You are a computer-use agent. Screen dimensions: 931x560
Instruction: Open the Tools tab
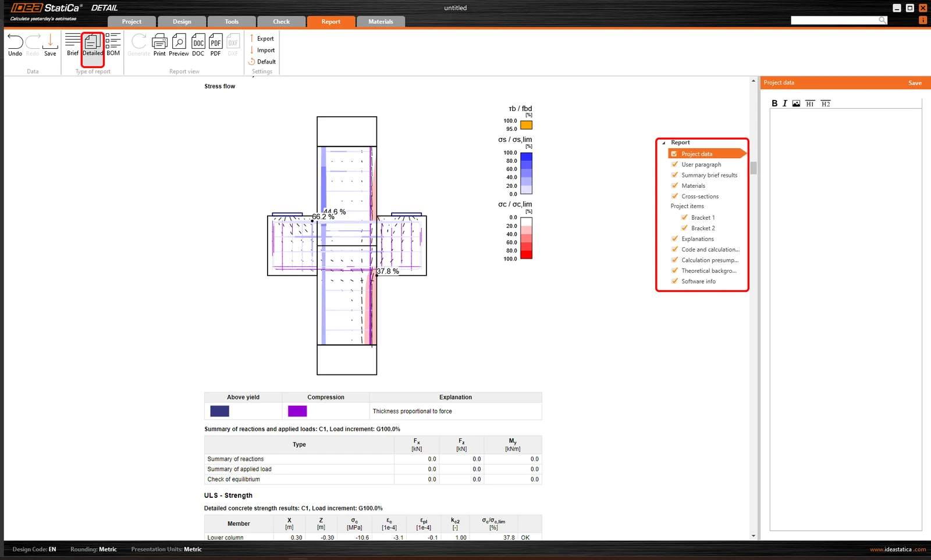[x=232, y=22]
